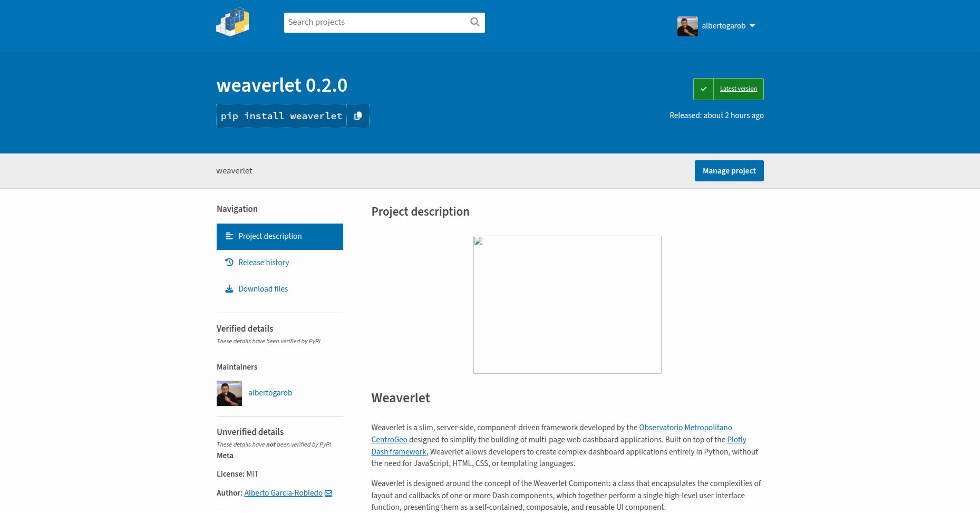Open the Dash framework link
The width and height of the screenshot is (980, 513).
pos(399,452)
